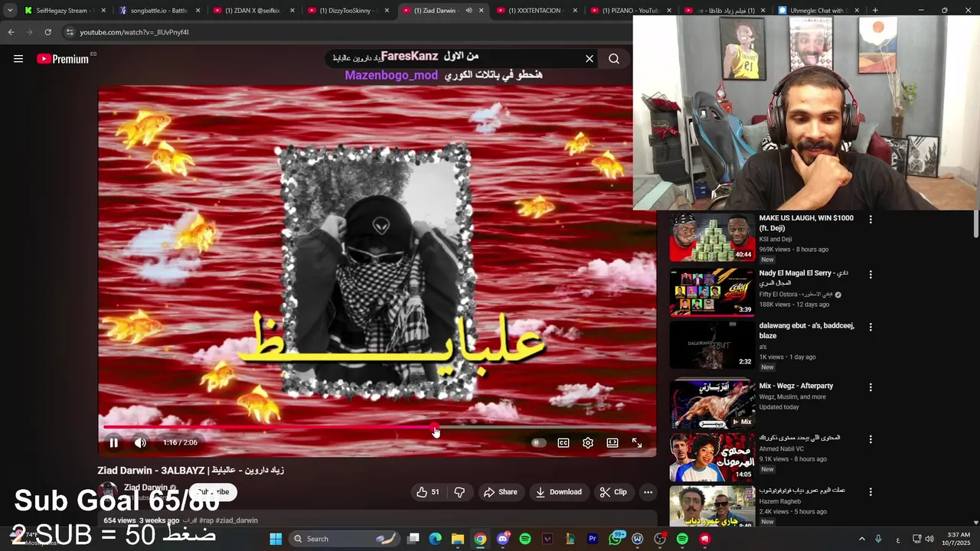Image resolution: width=980 pixels, height=551 pixels.
Task: Click the youtube.com address bar URL
Action: 134,32
